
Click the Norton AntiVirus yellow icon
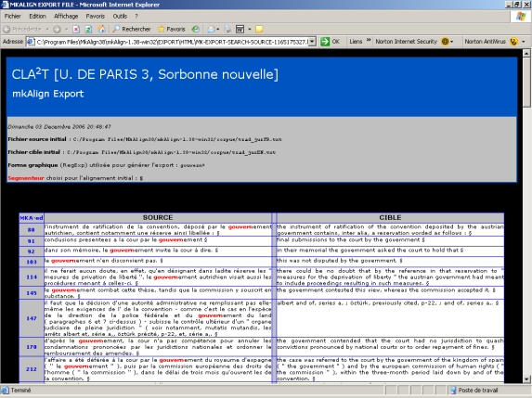(513, 42)
